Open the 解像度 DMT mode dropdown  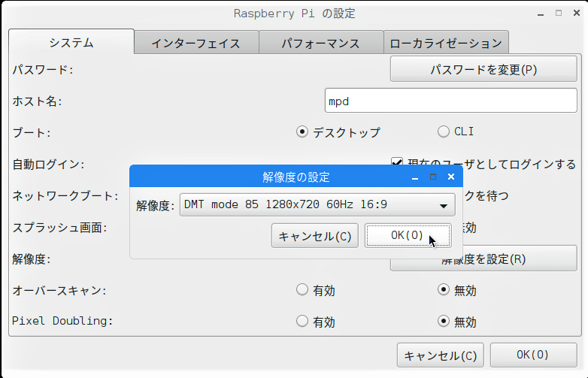[317, 204]
